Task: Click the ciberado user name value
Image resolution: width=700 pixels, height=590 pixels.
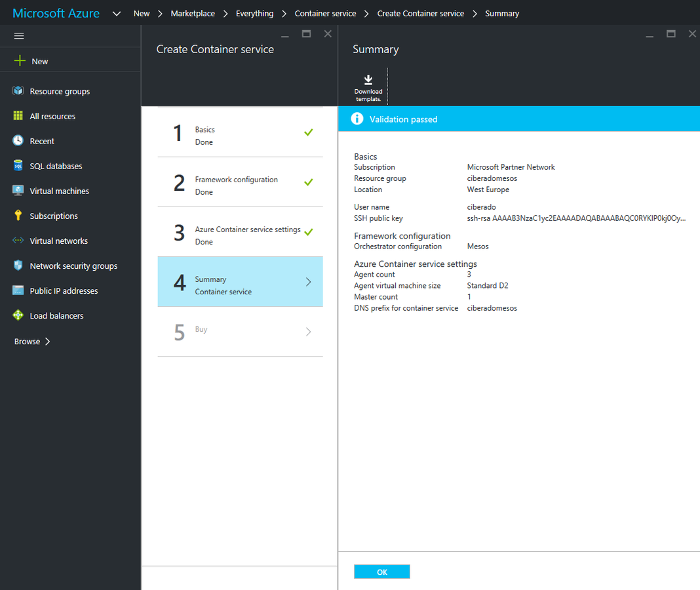Action: click(x=481, y=207)
